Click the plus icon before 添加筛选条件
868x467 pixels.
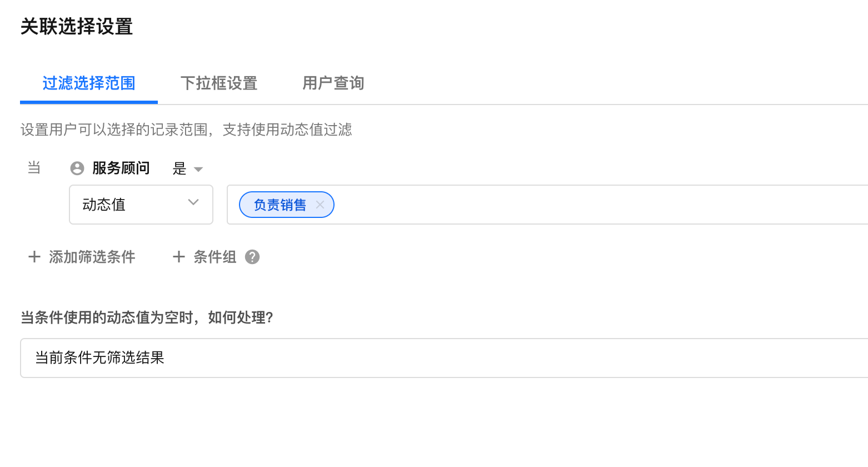pyautogui.click(x=34, y=257)
